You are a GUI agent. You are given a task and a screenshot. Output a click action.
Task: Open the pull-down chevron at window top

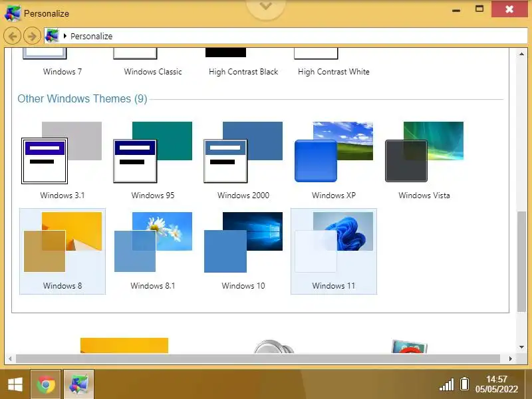point(266,7)
